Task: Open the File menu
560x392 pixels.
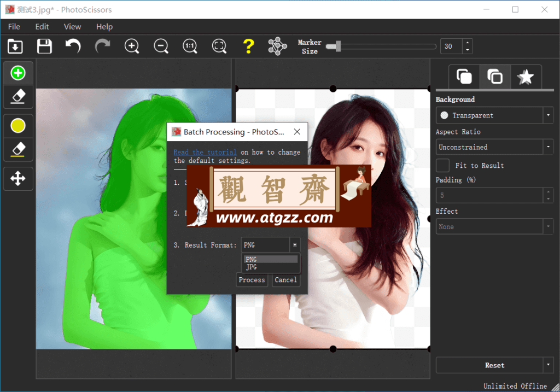Action: pos(14,27)
